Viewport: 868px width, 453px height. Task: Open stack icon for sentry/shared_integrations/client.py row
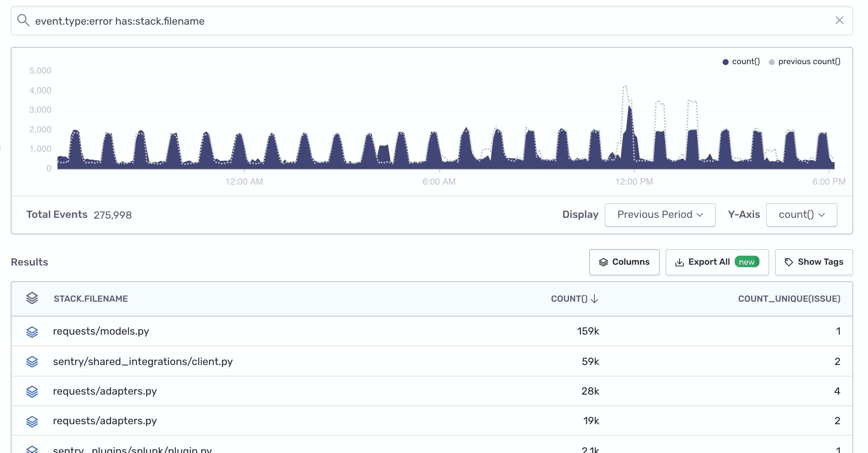coord(32,362)
